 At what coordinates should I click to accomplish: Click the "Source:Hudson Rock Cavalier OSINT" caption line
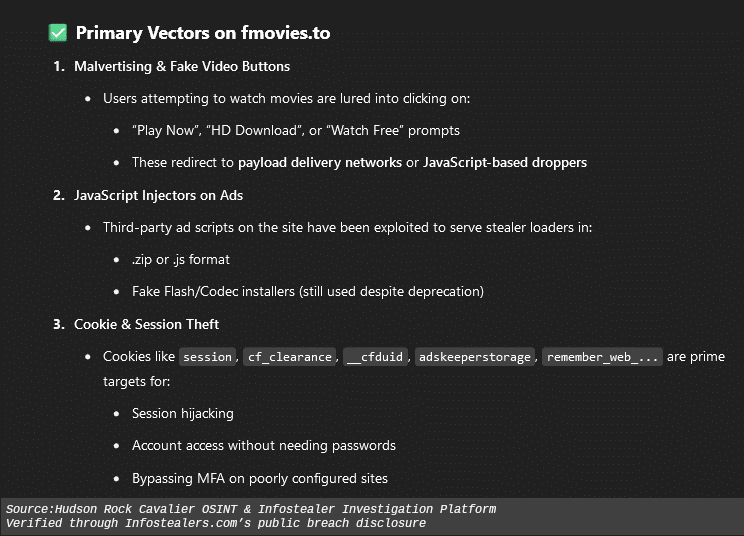(x=251, y=509)
